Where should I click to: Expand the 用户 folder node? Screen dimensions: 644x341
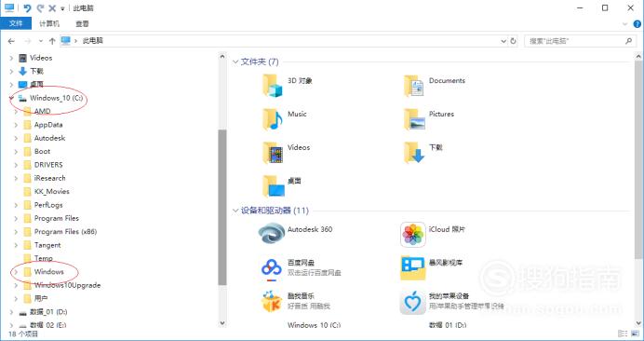(16, 299)
